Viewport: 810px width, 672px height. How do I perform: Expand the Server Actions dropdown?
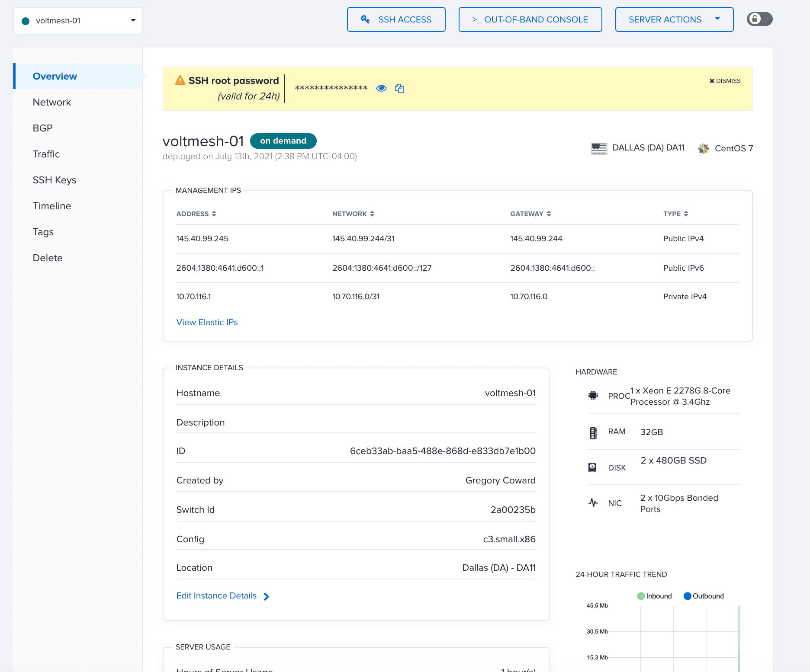pyautogui.click(x=674, y=19)
